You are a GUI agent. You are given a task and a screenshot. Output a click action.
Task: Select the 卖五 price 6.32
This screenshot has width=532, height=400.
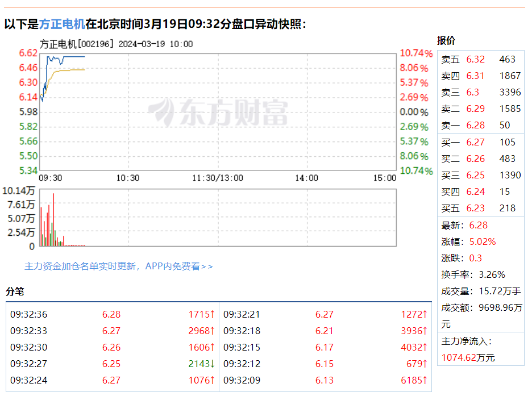point(475,59)
